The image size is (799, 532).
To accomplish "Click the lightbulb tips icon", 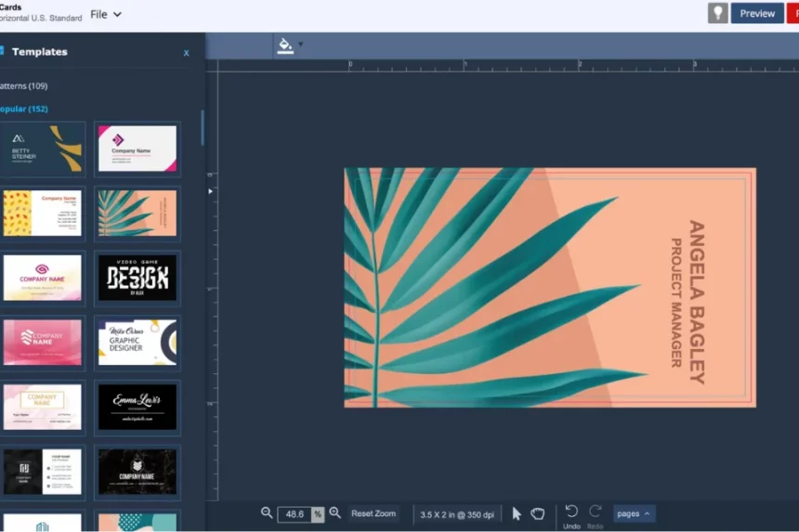I will 717,13.
